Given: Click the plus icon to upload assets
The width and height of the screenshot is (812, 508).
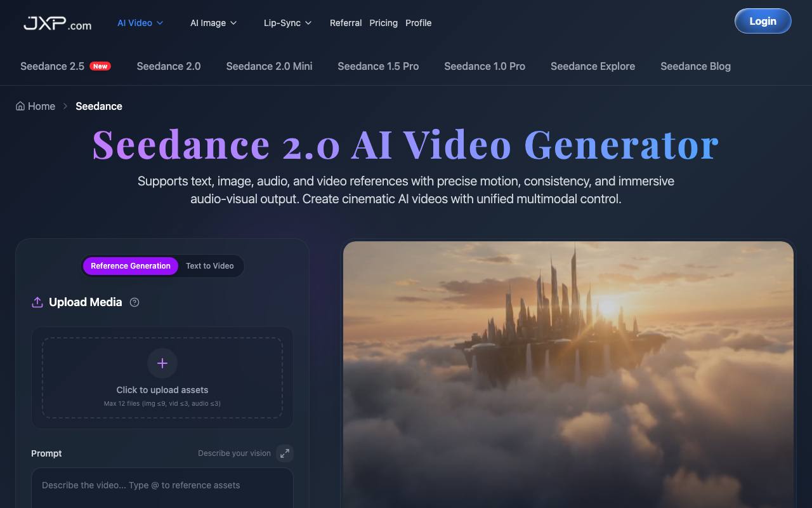Looking at the screenshot, I should 162,363.
